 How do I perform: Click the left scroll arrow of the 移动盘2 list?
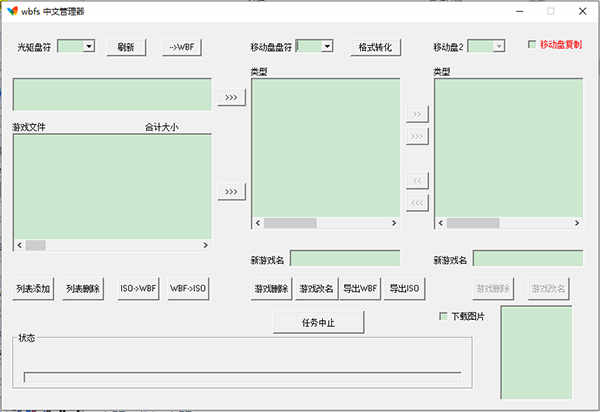(x=441, y=223)
